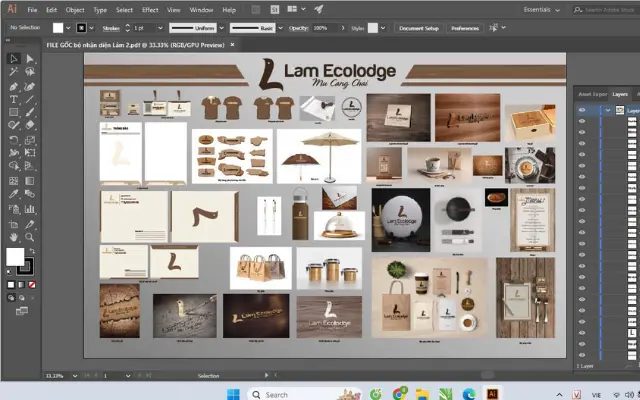The image size is (640, 400).
Task: Select the Selection tool arrow
Action: tap(13, 58)
